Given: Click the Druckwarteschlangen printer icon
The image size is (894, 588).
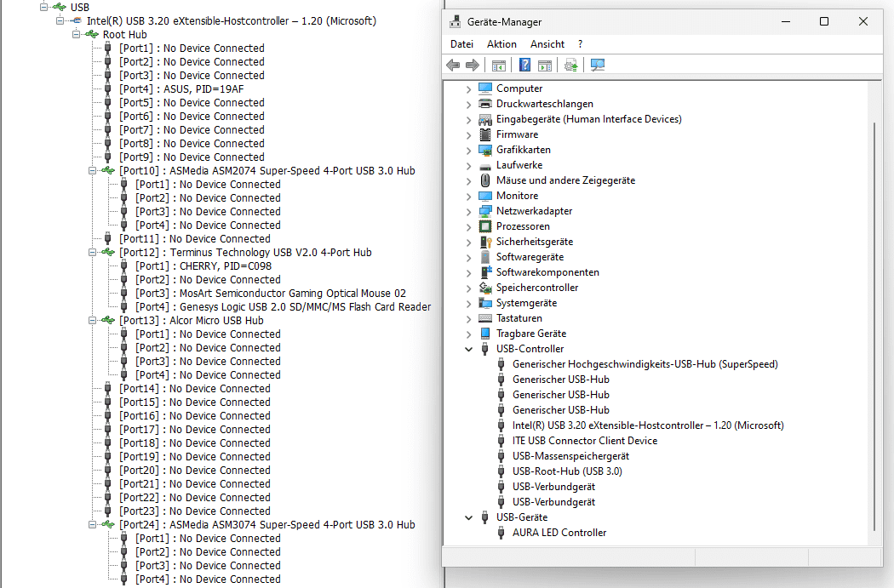Looking at the screenshot, I should click(485, 104).
